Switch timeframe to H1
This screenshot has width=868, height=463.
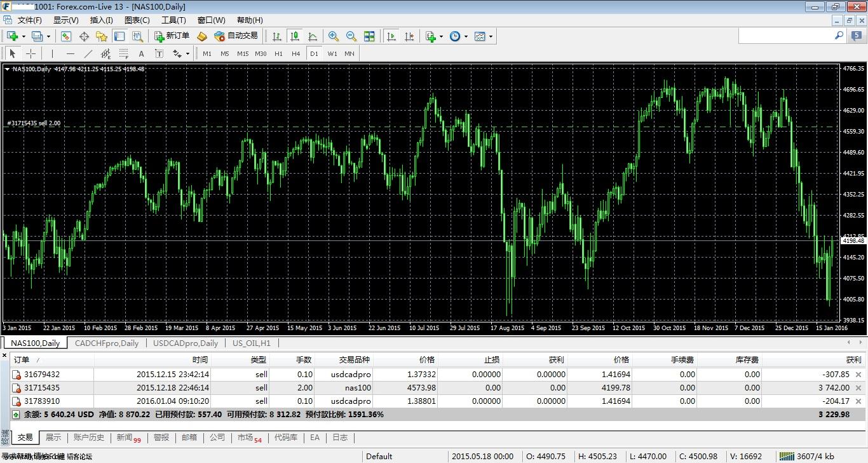(278, 53)
